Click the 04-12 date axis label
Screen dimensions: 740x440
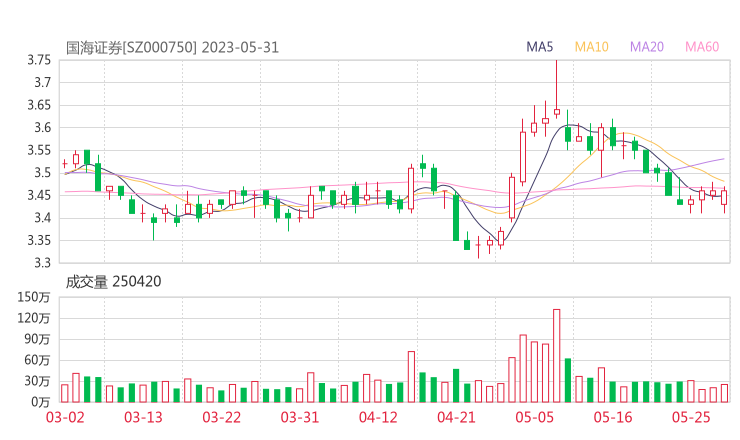tap(378, 417)
